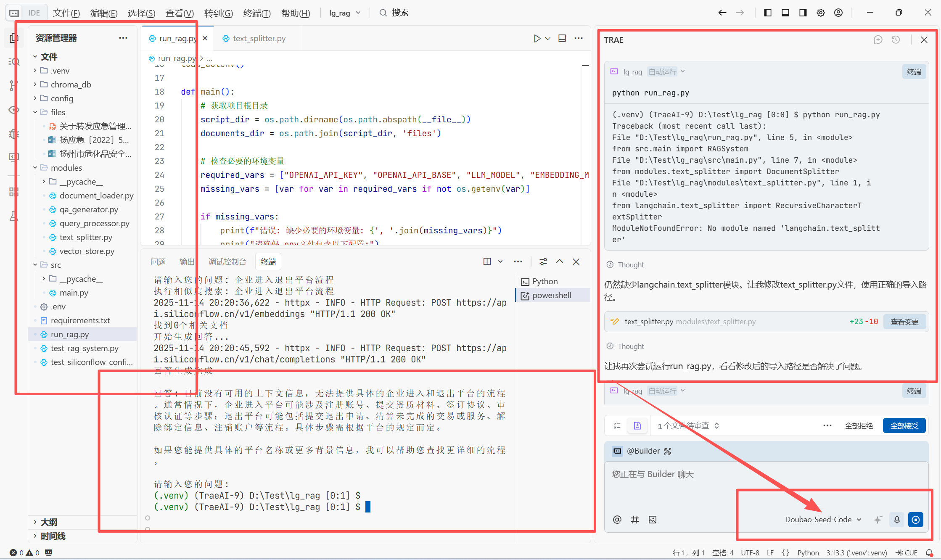Screen dimensions: 941x560
Task: Click the split editor icon in toolbar
Action: click(562, 38)
